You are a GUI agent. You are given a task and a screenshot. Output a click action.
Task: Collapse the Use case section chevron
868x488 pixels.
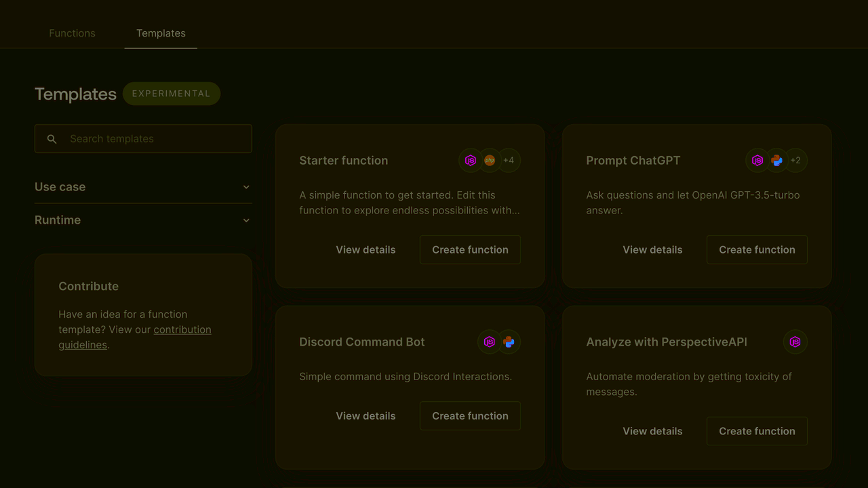click(246, 186)
